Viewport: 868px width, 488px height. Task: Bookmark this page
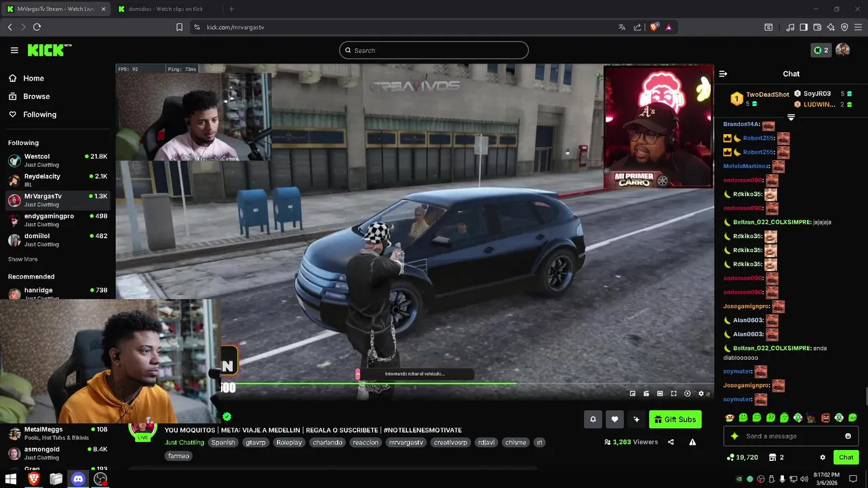pyautogui.click(x=179, y=27)
